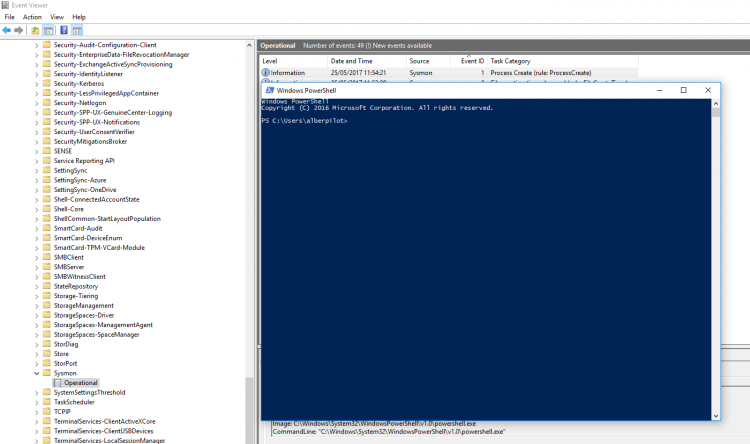Sort by the Event ID column header
The height and width of the screenshot is (444, 750).
(469, 61)
